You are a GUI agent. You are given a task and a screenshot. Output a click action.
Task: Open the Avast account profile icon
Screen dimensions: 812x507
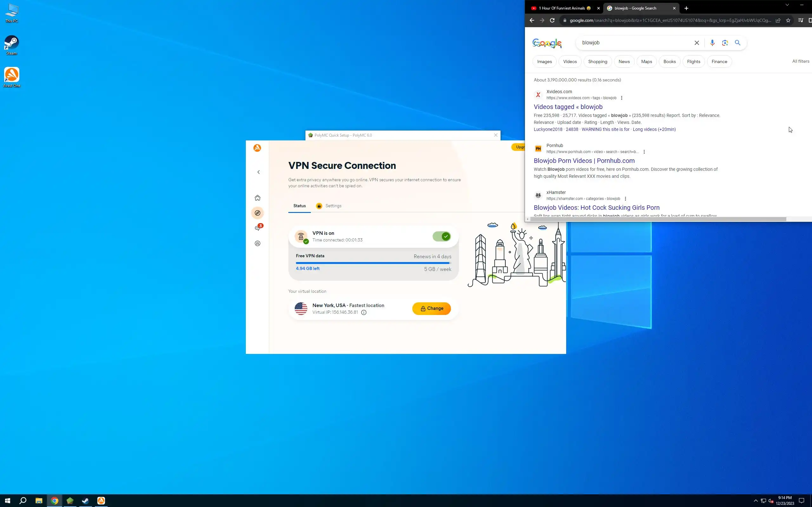[x=257, y=243]
